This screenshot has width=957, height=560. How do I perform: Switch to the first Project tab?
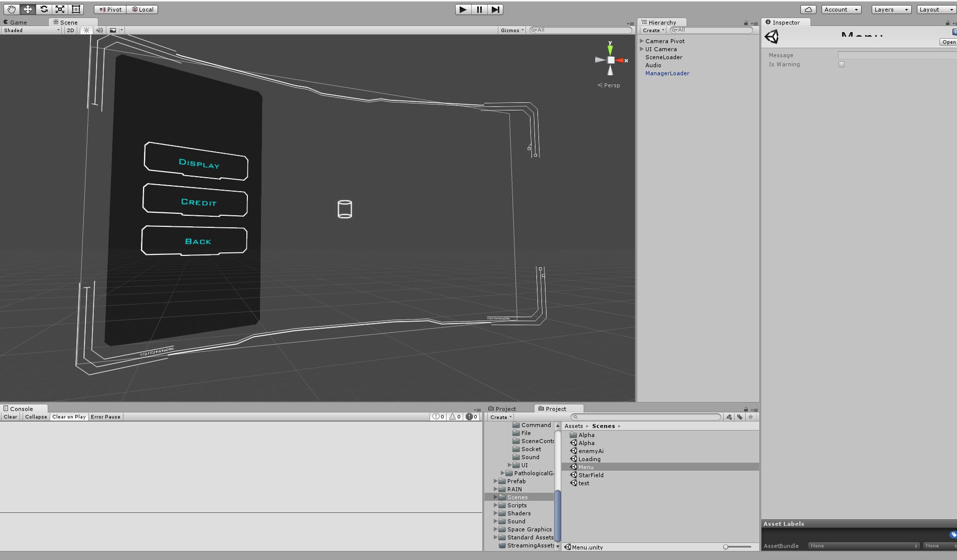(502, 408)
